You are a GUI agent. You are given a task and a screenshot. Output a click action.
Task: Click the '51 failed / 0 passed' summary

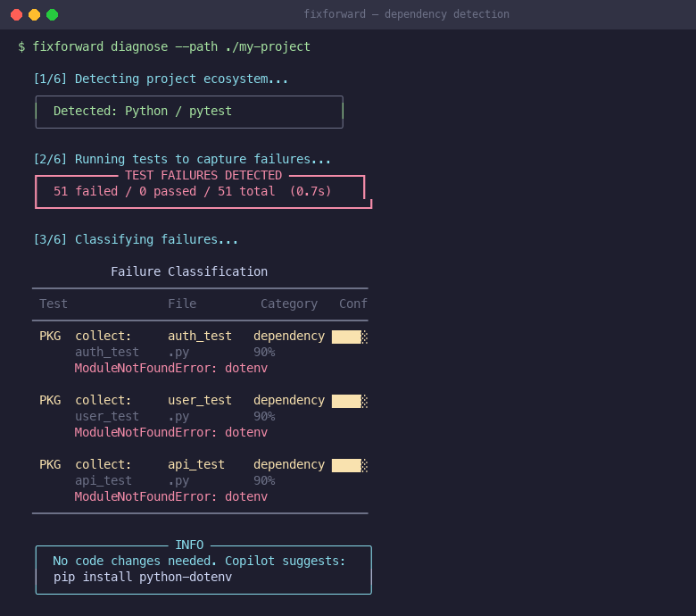pyautogui.click(x=192, y=192)
